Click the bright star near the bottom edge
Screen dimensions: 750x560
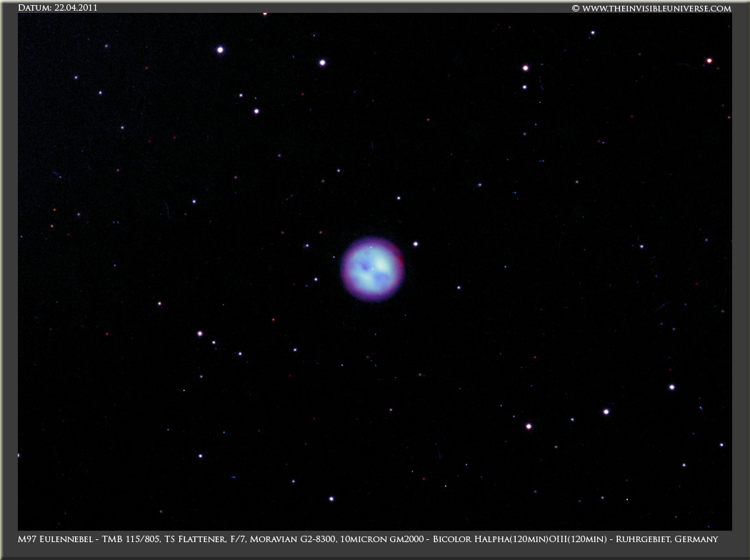pyautogui.click(x=331, y=499)
